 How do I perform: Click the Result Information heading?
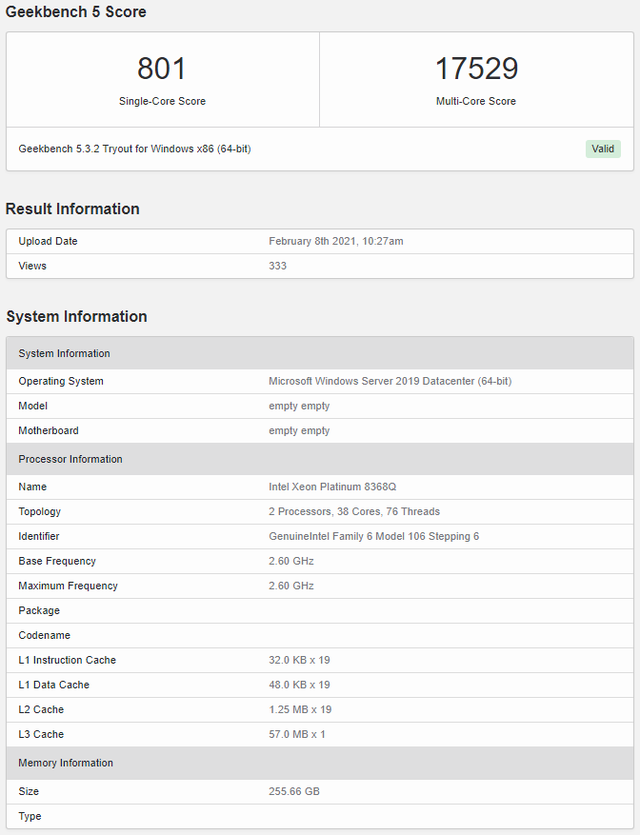point(72,209)
